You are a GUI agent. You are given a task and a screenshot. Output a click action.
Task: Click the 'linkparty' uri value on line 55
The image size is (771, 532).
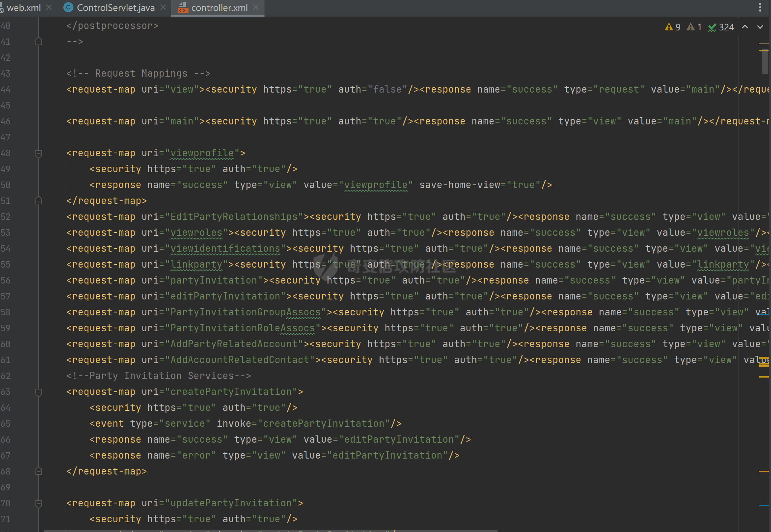(196, 264)
